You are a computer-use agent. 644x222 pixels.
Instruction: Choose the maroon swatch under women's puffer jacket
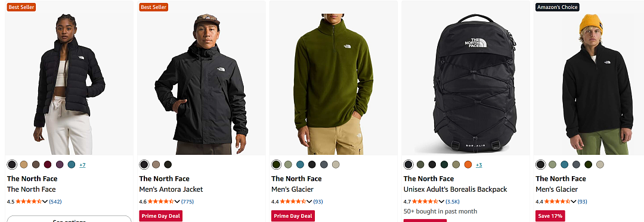coord(48,165)
